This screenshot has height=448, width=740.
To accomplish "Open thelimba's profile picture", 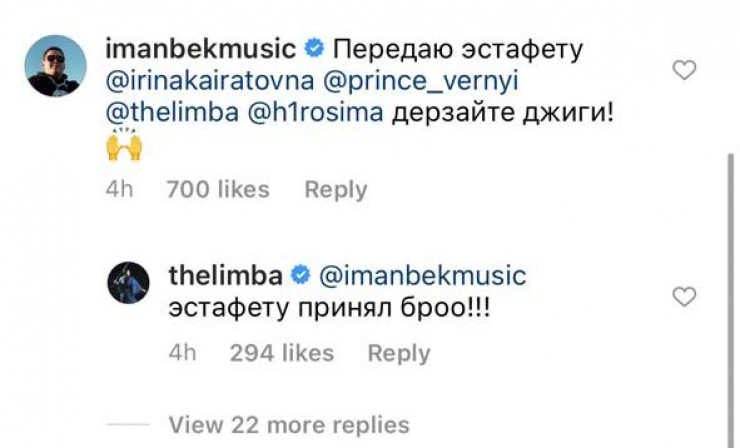I will click(128, 284).
